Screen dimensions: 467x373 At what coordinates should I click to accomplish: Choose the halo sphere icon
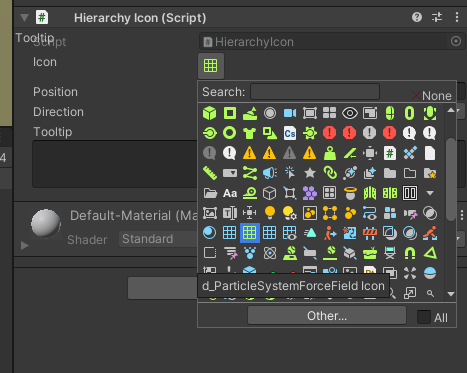(x=350, y=193)
